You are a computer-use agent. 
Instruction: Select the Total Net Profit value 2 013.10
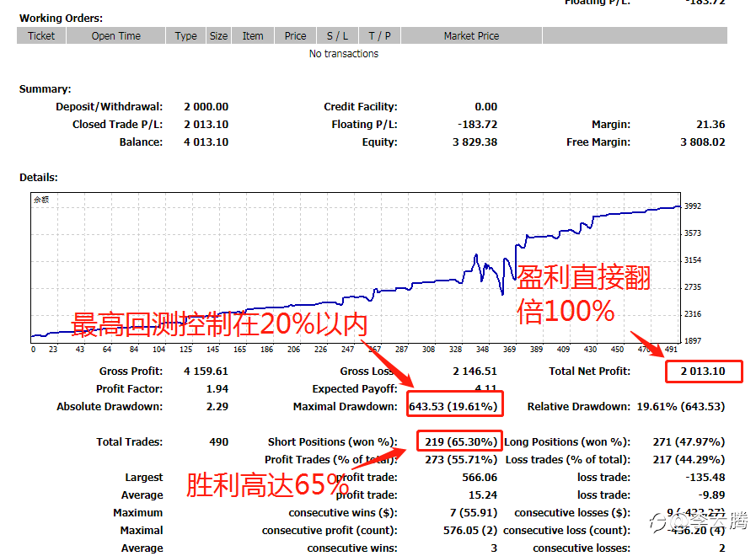pos(703,371)
